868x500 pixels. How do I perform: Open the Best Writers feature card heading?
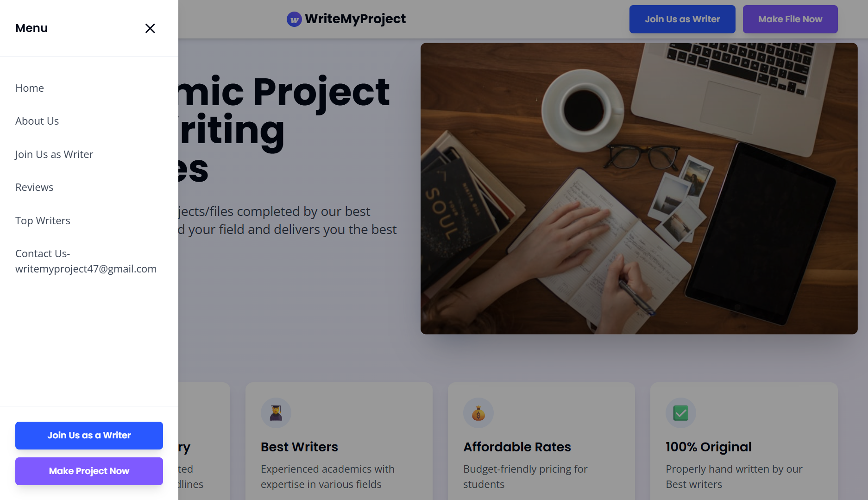299,447
